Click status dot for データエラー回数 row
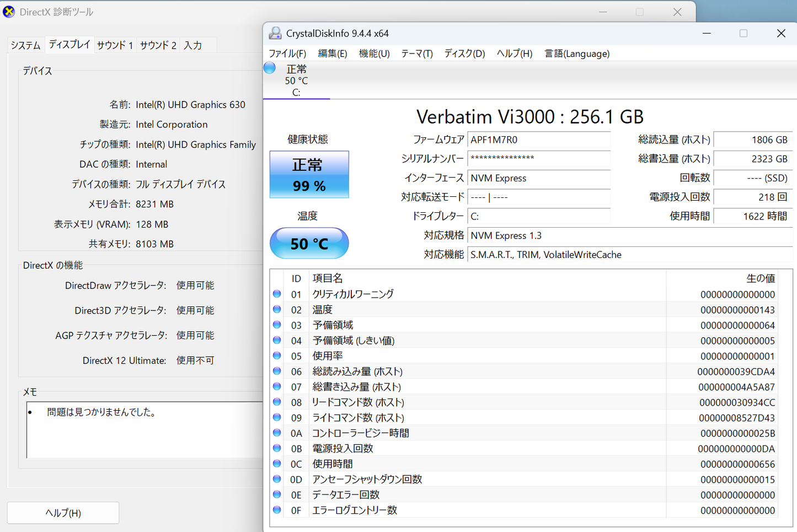The width and height of the screenshot is (797, 532). 277,495
